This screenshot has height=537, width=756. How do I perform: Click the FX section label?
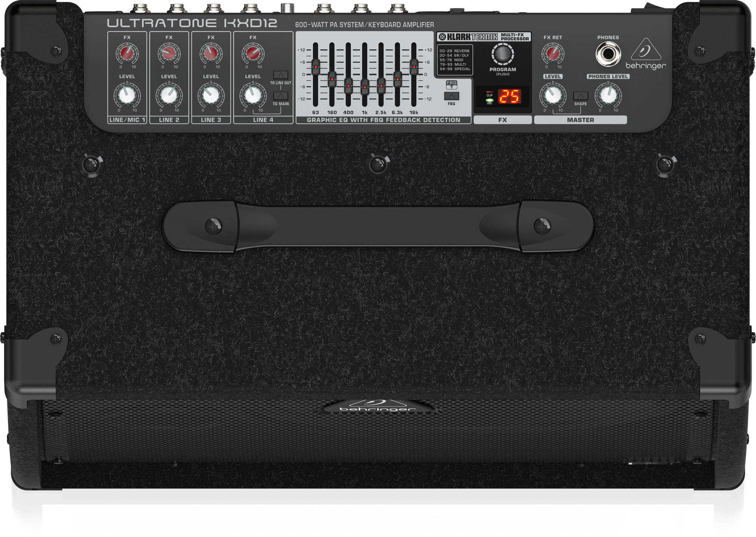pyautogui.click(x=503, y=120)
